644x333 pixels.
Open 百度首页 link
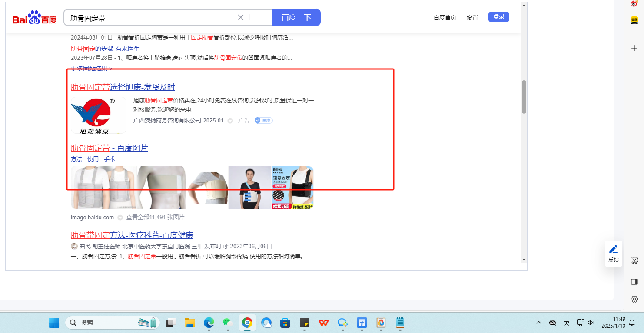[445, 17]
